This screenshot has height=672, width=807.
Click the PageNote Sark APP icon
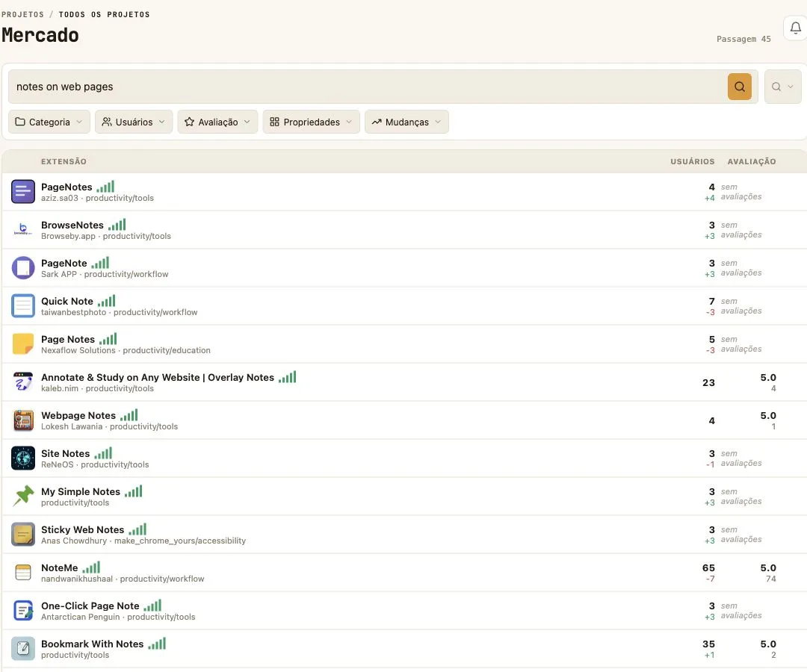pyautogui.click(x=23, y=268)
